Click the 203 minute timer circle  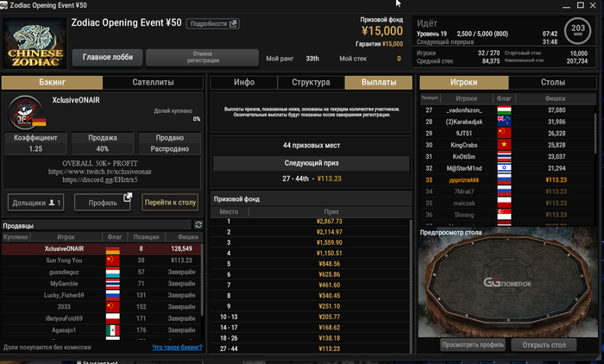point(577,31)
